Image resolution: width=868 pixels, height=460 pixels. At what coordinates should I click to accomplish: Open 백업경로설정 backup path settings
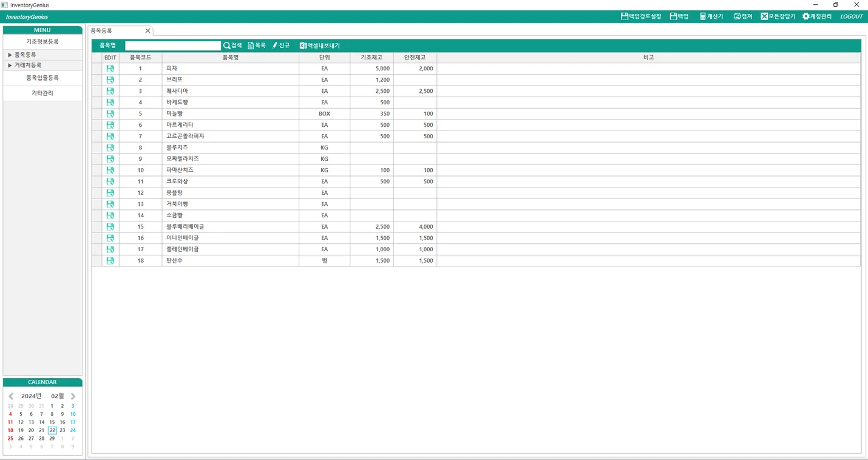(641, 16)
